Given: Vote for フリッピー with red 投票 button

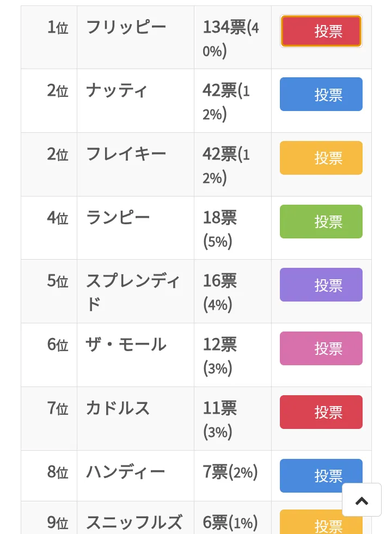Looking at the screenshot, I should 321,31.
